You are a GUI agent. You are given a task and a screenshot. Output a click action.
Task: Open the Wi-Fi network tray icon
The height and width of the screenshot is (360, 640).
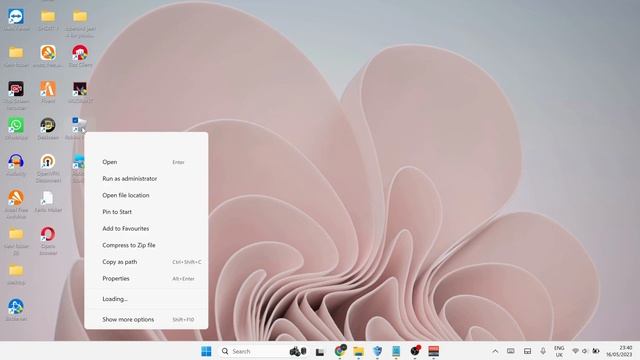pos(576,351)
